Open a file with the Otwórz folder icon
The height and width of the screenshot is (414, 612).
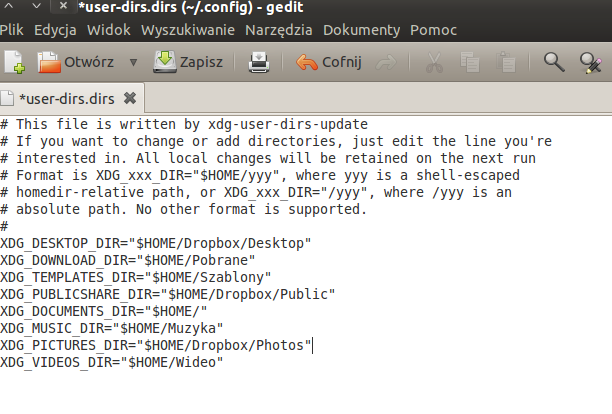[49, 62]
